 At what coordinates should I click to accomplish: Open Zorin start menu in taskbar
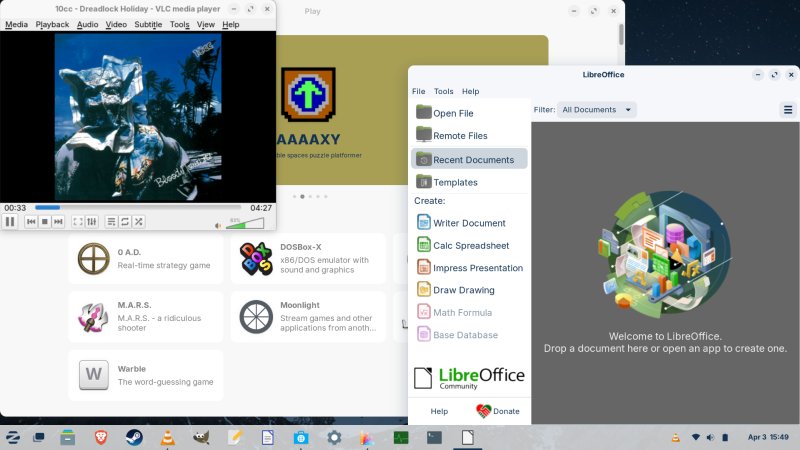pyautogui.click(x=12, y=437)
